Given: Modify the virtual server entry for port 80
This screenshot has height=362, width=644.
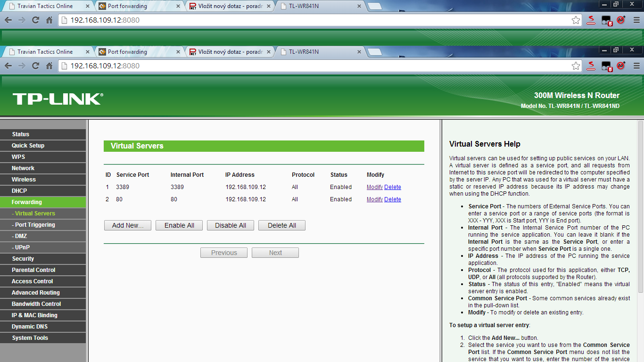Looking at the screenshot, I should tap(375, 199).
